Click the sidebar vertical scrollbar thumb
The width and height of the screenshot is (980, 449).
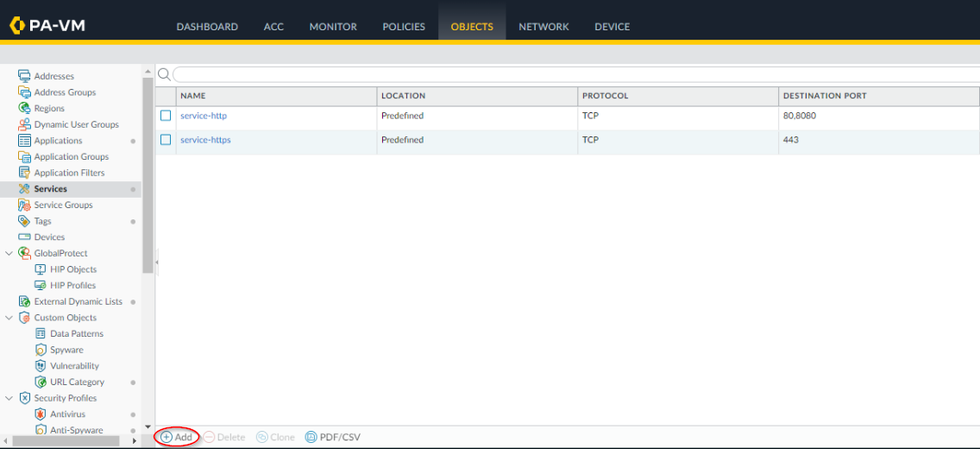tap(148, 175)
